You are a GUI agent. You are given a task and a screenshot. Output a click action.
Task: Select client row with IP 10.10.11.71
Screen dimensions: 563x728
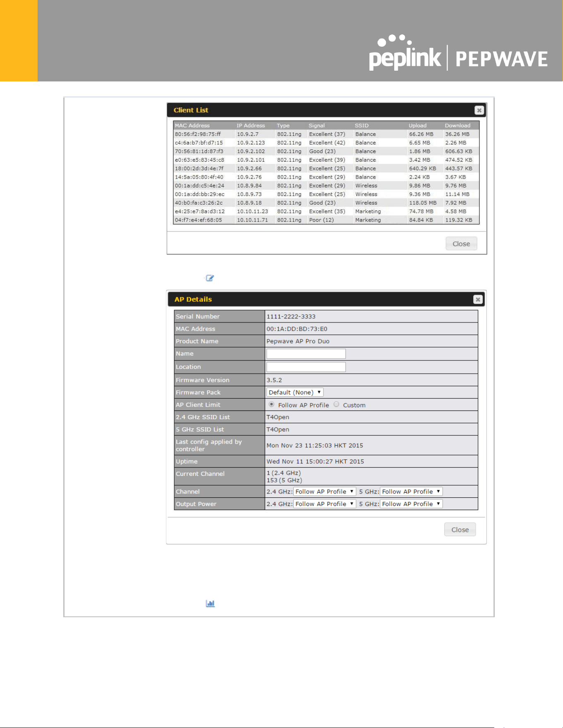point(326,220)
